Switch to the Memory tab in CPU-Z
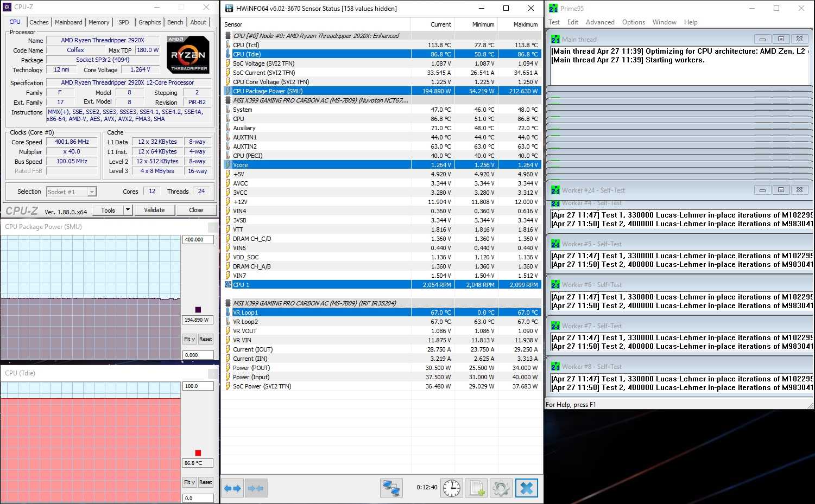Image resolution: width=815 pixels, height=504 pixels. pyautogui.click(x=99, y=22)
